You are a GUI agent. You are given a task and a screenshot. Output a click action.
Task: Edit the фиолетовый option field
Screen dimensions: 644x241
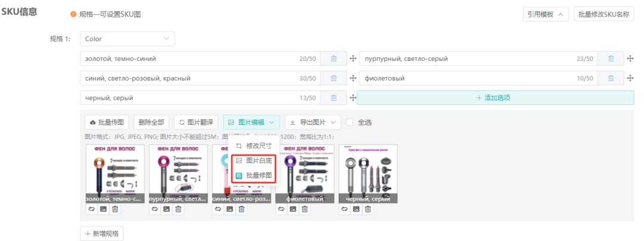[478, 78]
